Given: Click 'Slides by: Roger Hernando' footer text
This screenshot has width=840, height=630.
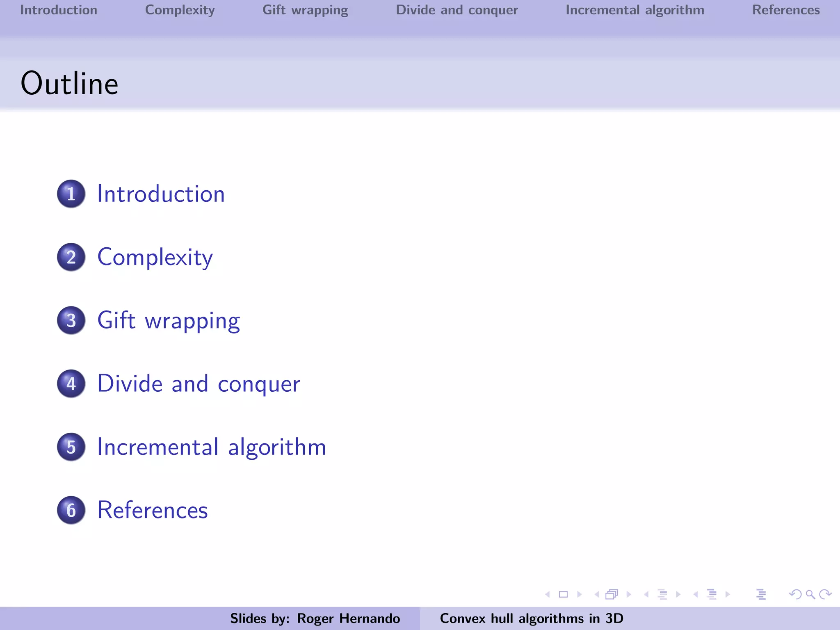Looking at the screenshot, I should point(315,619).
